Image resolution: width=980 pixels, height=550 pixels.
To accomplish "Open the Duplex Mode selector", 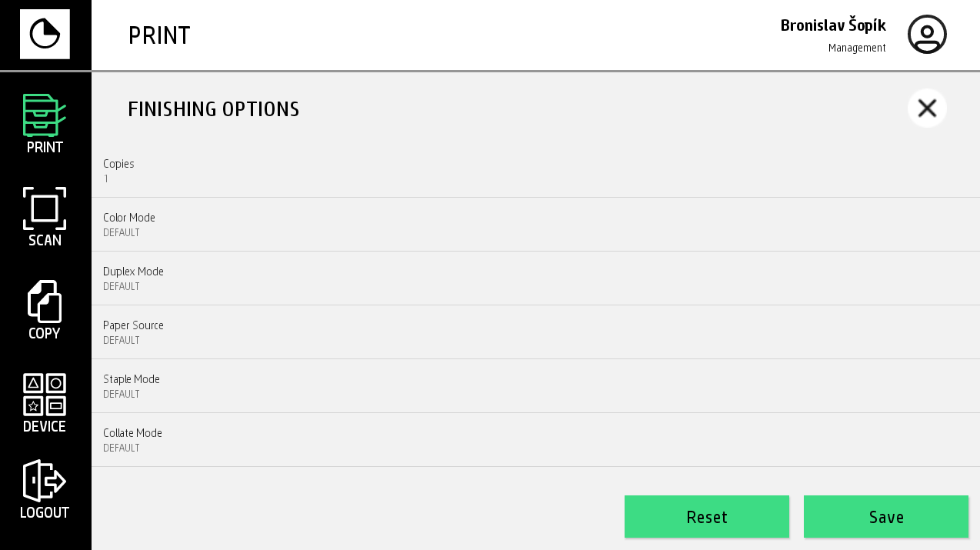I will (536, 278).
